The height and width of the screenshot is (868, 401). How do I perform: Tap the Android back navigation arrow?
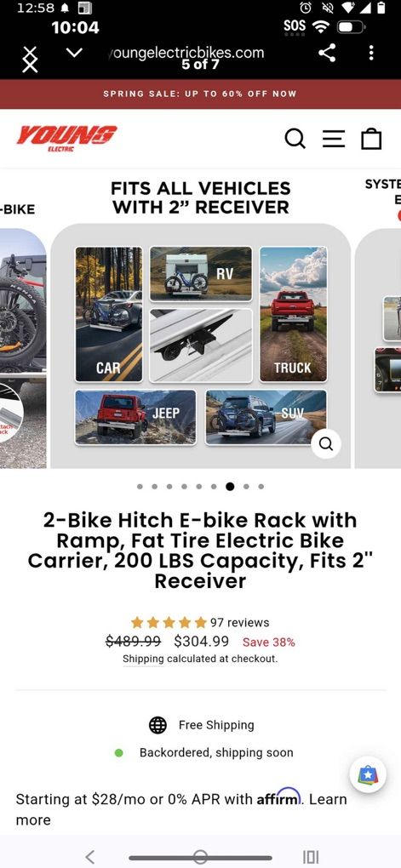click(90, 857)
